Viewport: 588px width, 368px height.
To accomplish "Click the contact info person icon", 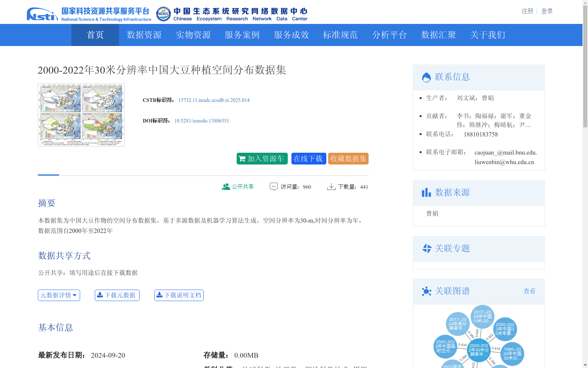I will coord(426,77).
